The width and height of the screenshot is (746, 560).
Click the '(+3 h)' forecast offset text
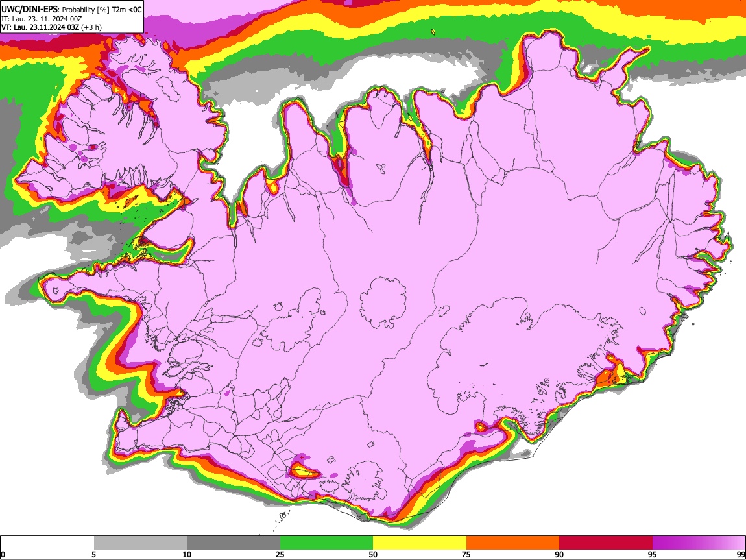point(91,27)
